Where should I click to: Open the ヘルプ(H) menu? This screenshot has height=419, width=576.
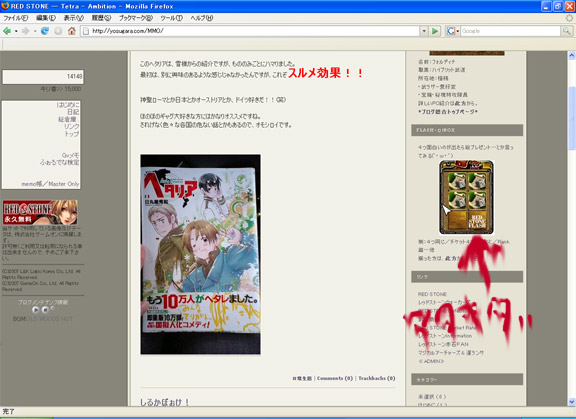pos(201,18)
